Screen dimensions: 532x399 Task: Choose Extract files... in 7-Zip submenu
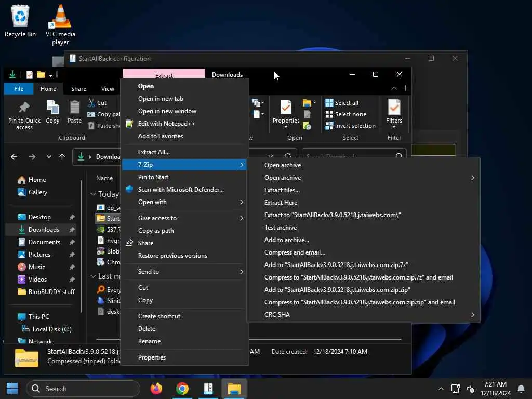pyautogui.click(x=363, y=190)
